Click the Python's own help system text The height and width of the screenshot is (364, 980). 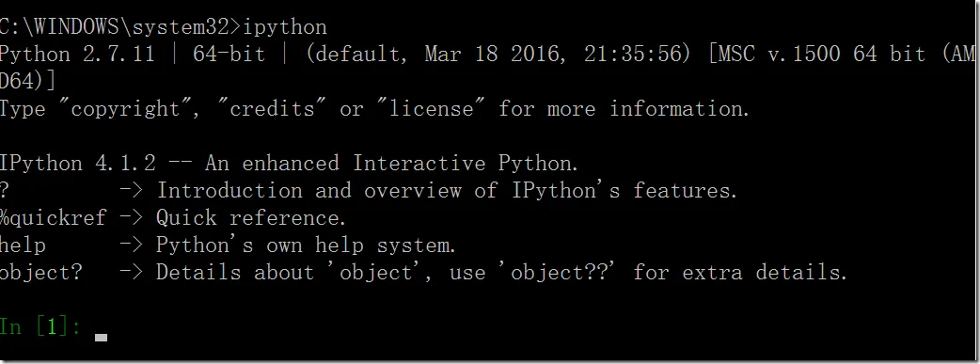307,245
